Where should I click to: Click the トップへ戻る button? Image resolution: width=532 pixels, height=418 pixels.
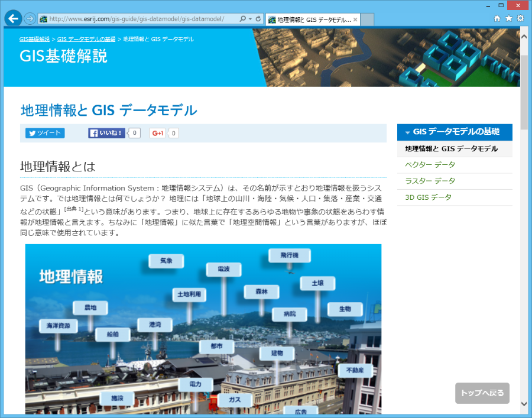(x=482, y=393)
